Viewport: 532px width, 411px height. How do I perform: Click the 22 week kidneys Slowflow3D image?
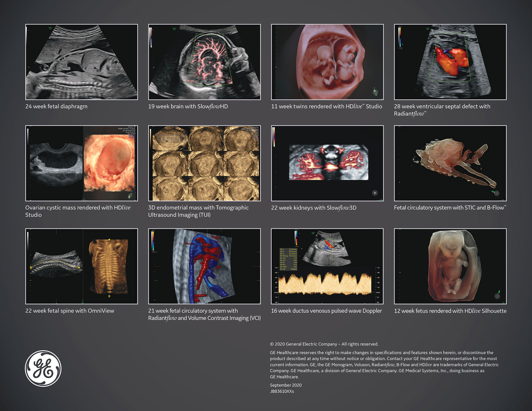coord(327,163)
